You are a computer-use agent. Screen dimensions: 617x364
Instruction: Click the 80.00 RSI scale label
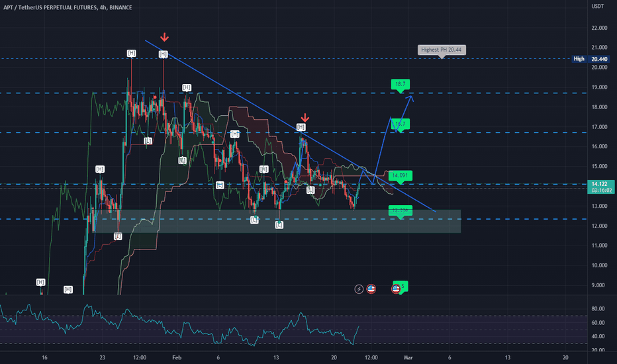coord(598,309)
